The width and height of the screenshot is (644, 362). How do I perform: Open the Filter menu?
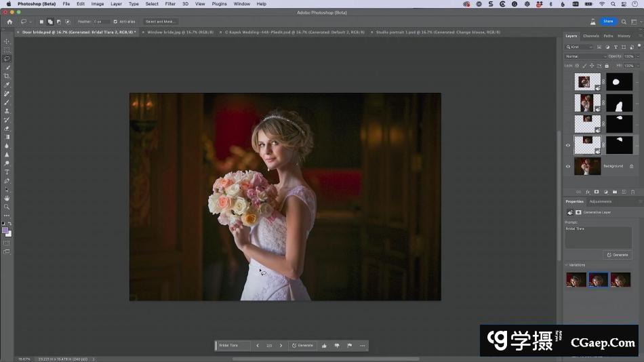coord(170,4)
